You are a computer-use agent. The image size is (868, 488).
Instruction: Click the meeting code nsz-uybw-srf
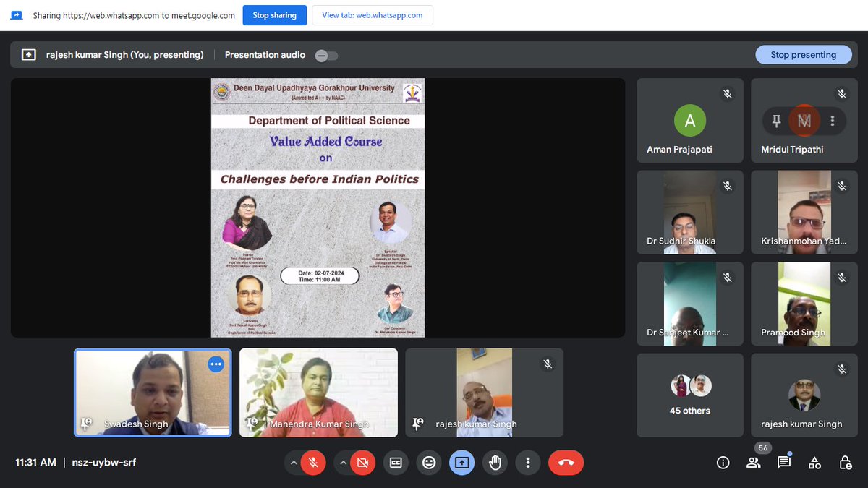tap(103, 462)
